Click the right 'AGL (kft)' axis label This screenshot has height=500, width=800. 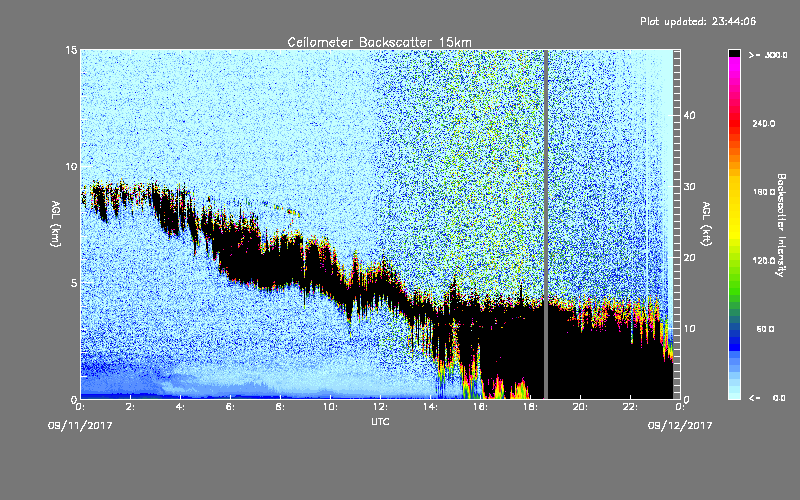point(706,223)
